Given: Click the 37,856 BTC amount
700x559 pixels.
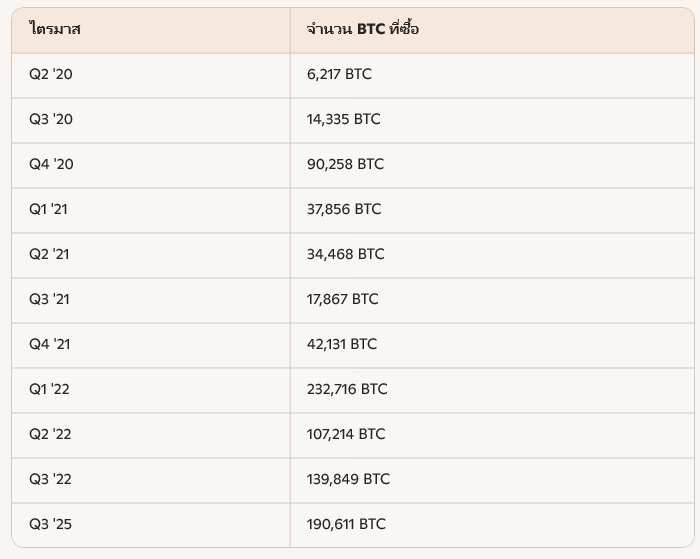Looking at the screenshot, I should click(x=344, y=209).
